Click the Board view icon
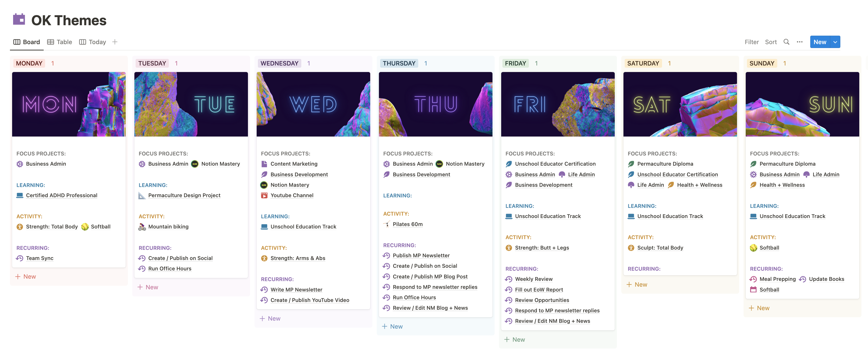The height and width of the screenshot is (357, 868). coord(16,41)
